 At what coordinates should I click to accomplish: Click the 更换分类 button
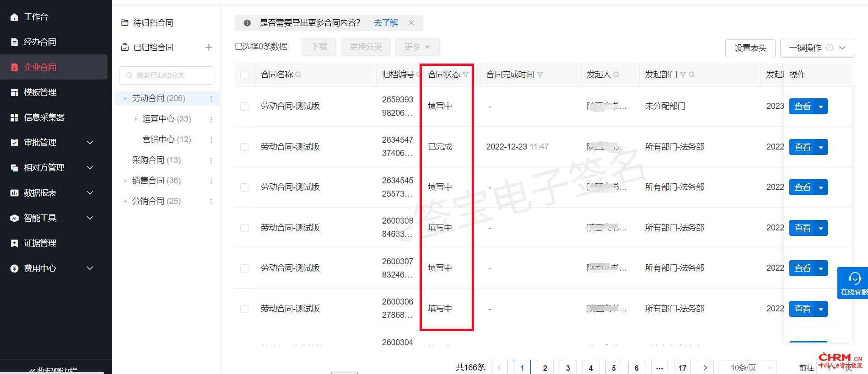366,47
